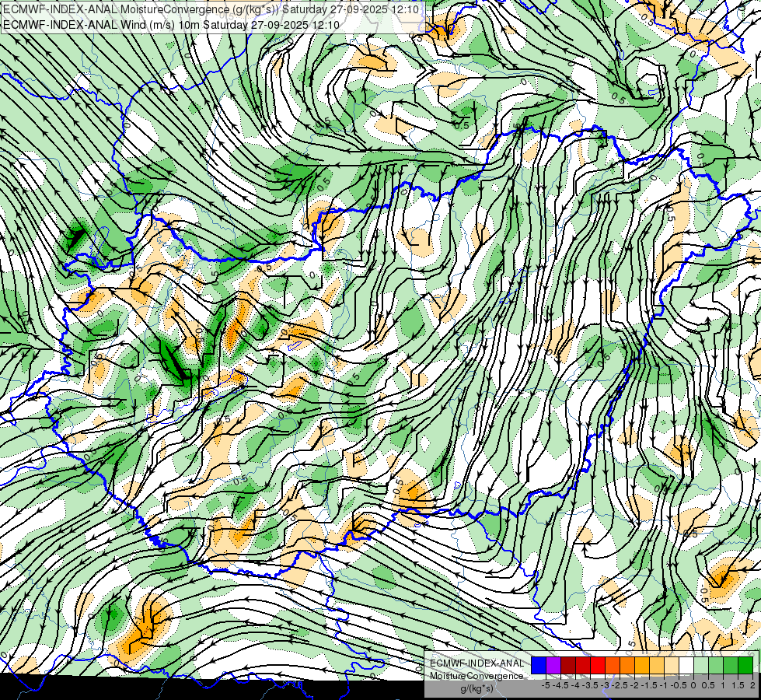Click the -3 legend tick value
Viewport: 761px width, 700px height.
point(606,685)
